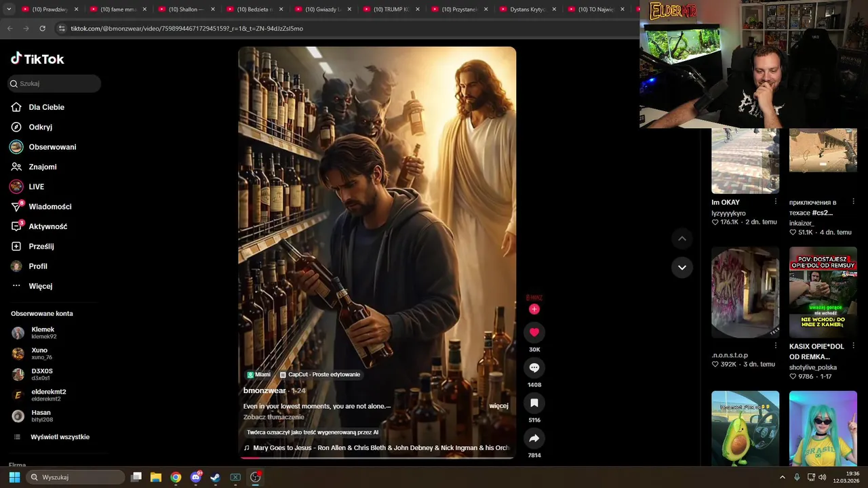Screen dimensions: 868x488
Task: Expand caption with więcej
Action: click(498, 406)
